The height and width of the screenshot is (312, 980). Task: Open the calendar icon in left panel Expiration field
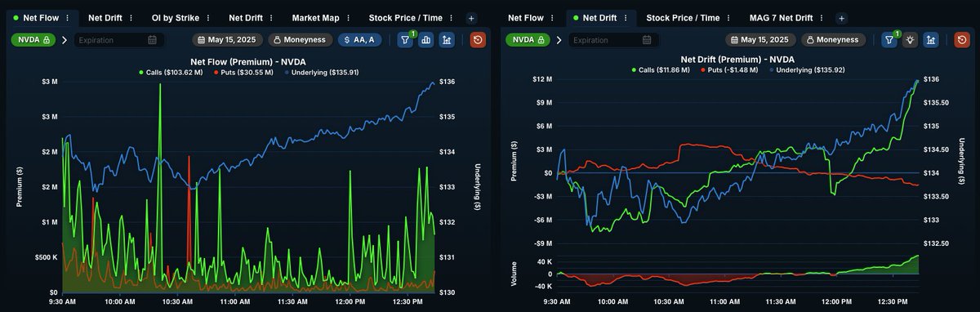153,39
